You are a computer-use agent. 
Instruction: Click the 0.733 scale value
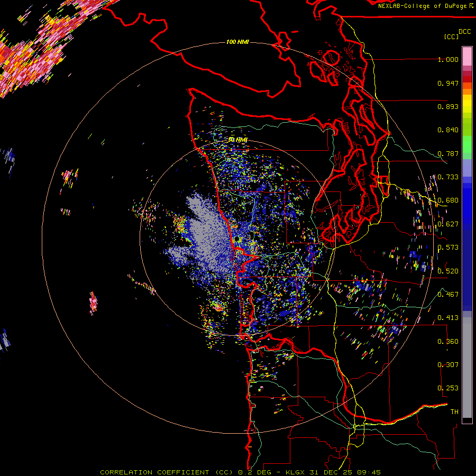click(x=448, y=177)
